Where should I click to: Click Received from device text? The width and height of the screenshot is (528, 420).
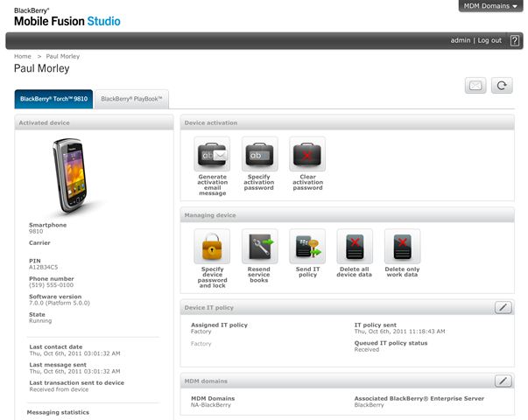pyautogui.click(x=59, y=389)
